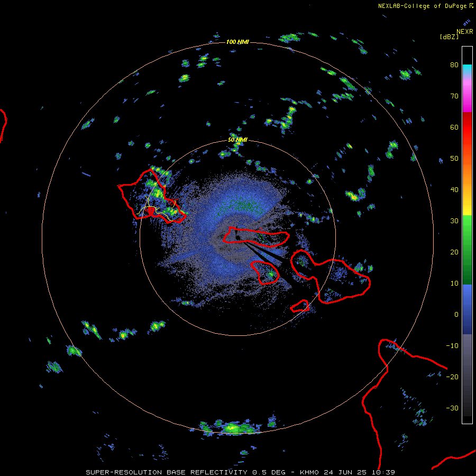This screenshot has width=476, height=476.
Task: Click SUPER-RESOLUTION words in bottom caption
Action: (124, 472)
